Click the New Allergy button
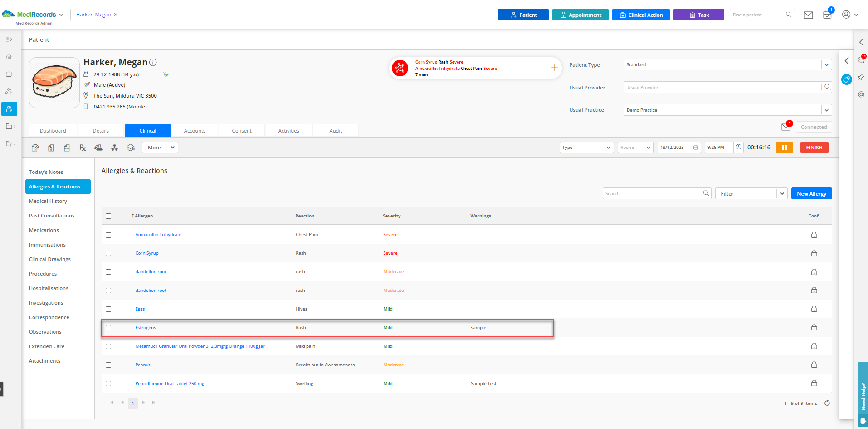Image resolution: width=868 pixels, height=429 pixels. [811, 193]
